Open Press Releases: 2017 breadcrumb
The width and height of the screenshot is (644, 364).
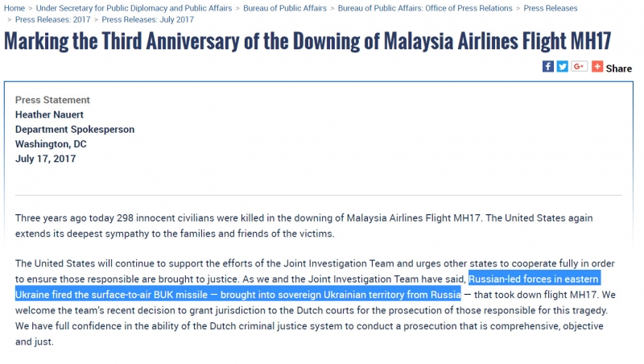click(48, 19)
